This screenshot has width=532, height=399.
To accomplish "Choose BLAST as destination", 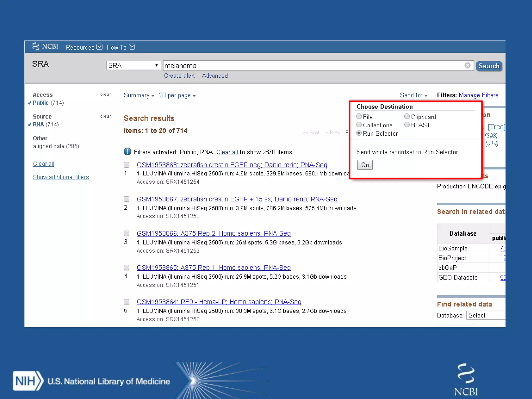I will 407,125.
